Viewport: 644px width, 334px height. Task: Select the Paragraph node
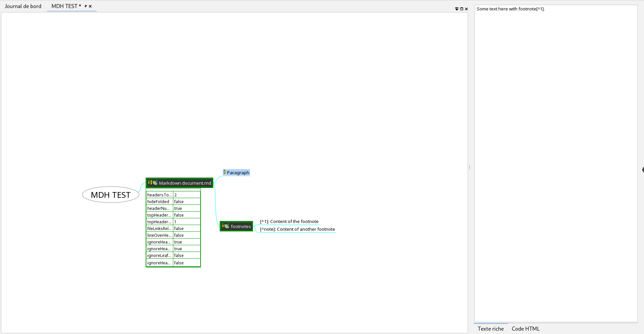point(236,173)
